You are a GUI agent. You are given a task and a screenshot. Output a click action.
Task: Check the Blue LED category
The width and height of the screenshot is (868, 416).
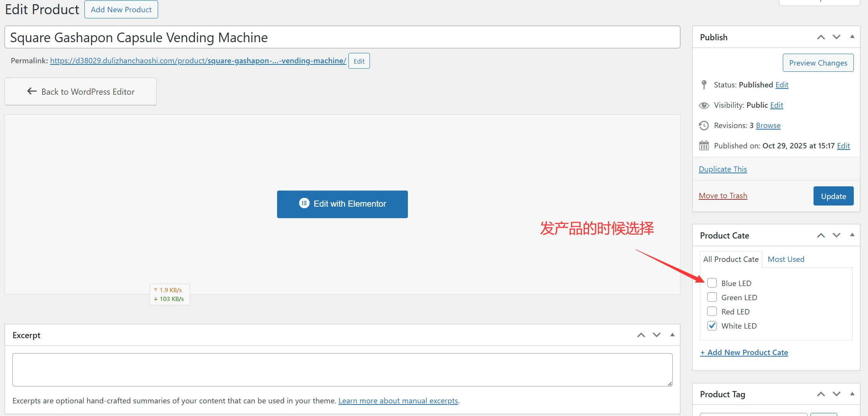[712, 283]
